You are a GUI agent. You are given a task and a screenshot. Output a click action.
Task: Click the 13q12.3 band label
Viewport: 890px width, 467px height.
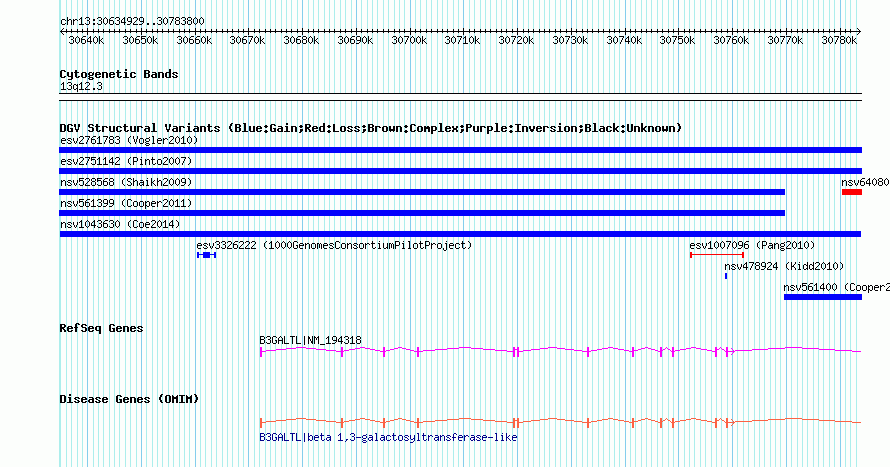point(81,86)
